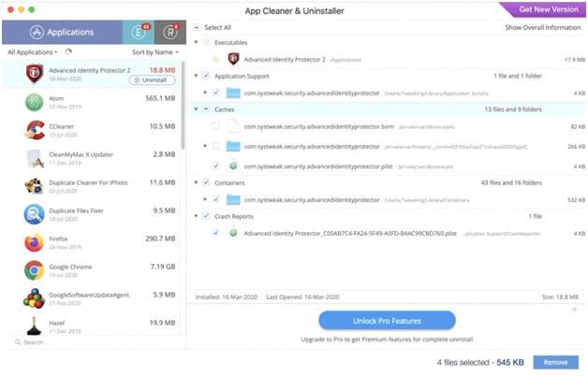Select the Atom row name text
The width and height of the screenshot is (588, 377).
(56, 98)
